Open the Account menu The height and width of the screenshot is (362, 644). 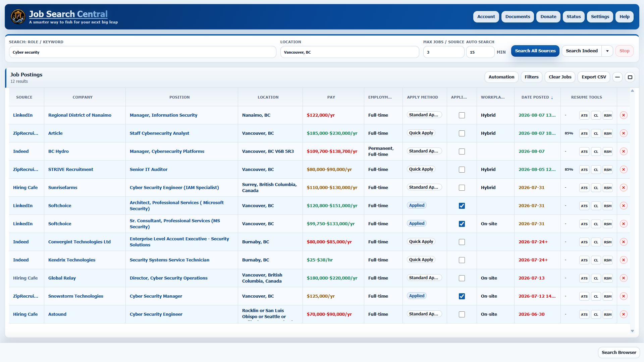pos(486,17)
